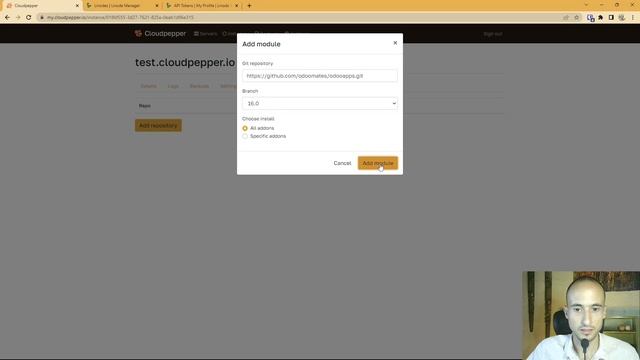
Task: Switch to the Linode Manager browser tab
Action: point(121,6)
